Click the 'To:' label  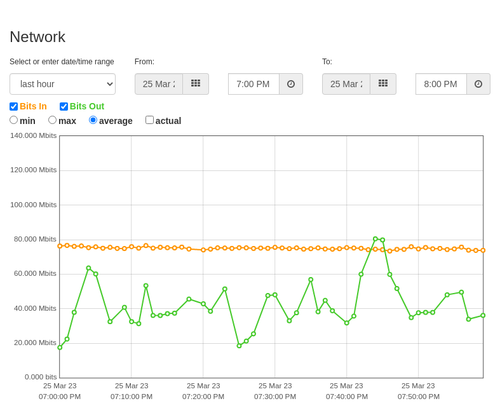coord(327,62)
